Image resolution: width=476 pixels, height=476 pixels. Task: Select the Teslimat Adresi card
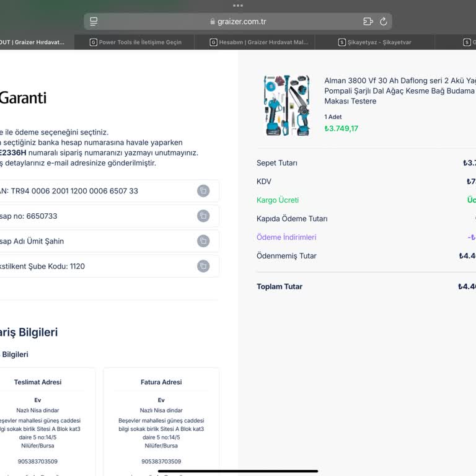click(38, 421)
